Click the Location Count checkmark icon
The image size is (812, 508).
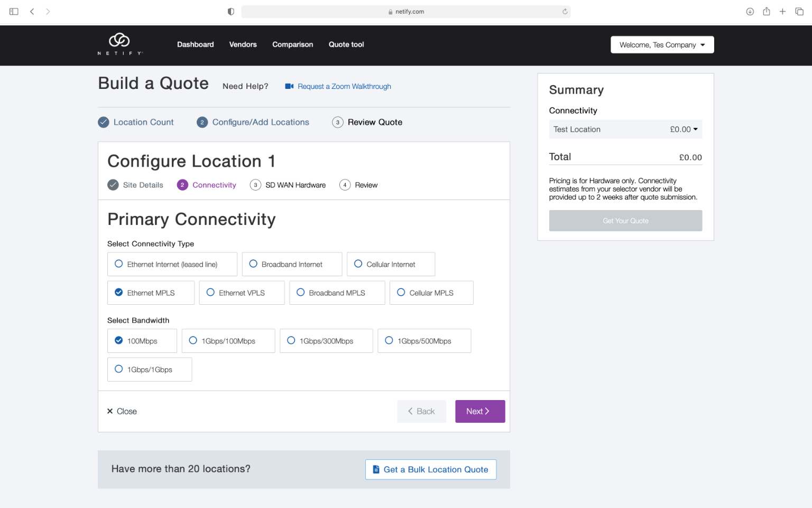(x=104, y=122)
